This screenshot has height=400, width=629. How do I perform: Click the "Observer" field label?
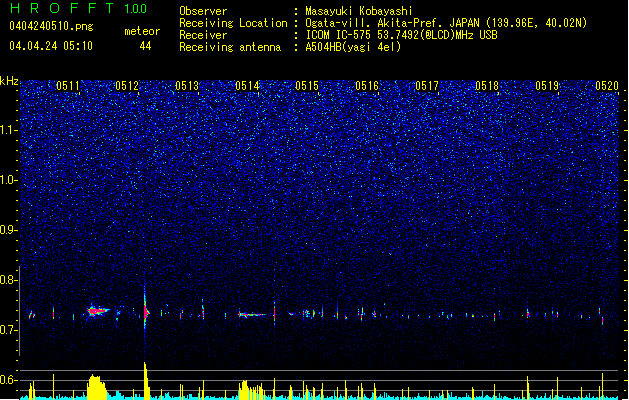click(203, 11)
